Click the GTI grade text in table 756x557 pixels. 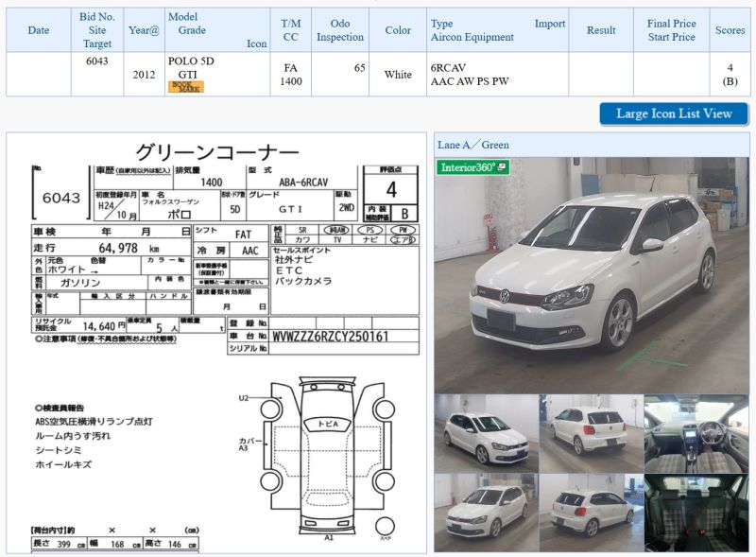187,75
